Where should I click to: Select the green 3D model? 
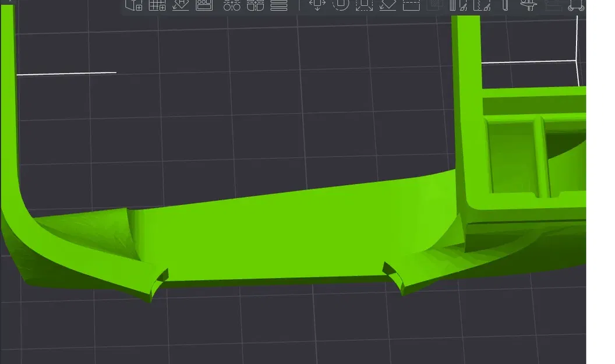click(262, 233)
